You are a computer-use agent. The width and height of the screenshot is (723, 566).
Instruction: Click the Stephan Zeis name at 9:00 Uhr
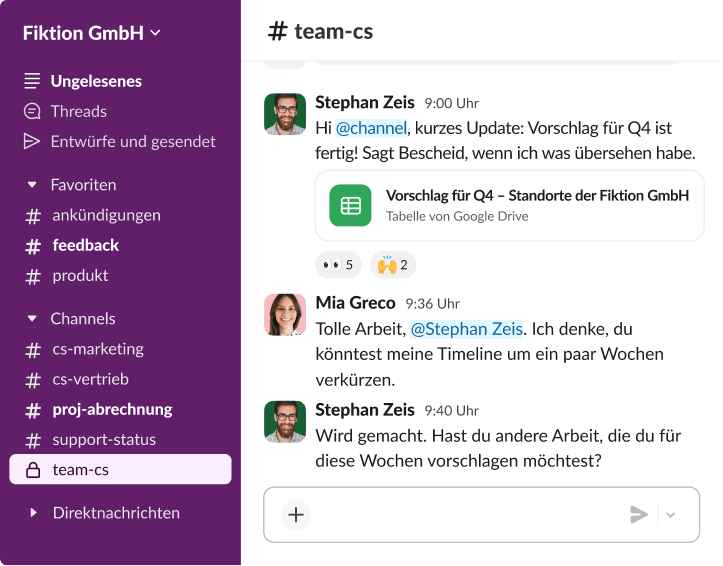tap(365, 103)
